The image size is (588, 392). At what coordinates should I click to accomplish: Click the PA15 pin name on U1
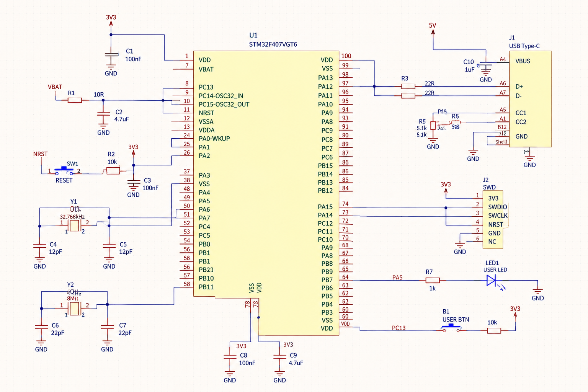[325, 207]
